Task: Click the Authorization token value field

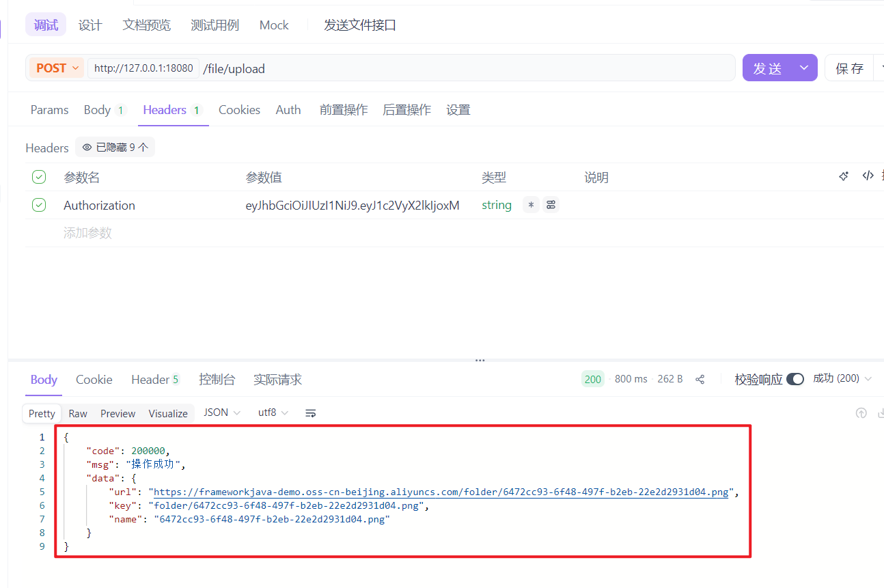Action: point(353,205)
